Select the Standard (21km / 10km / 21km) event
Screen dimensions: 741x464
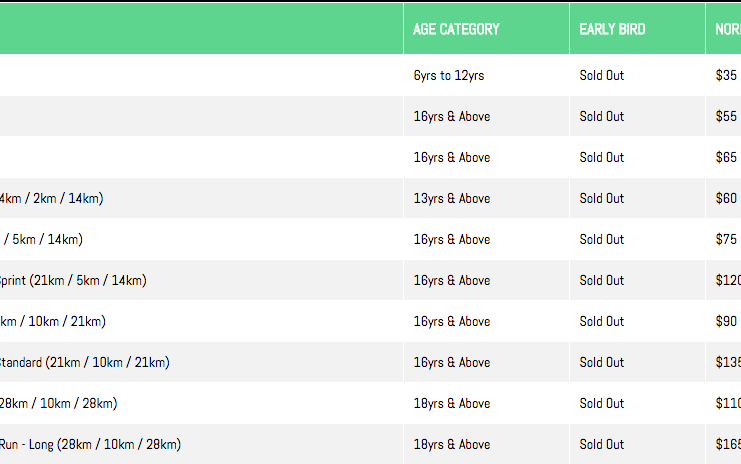coord(84,362)
